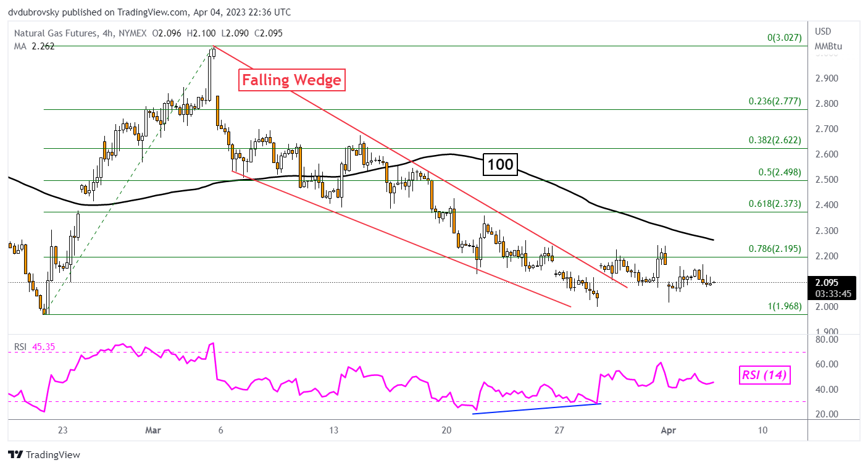Click the 2.700 price axis tick
Image resolution: width=868 pixels, height=468 pixels.
click(825, 129)
